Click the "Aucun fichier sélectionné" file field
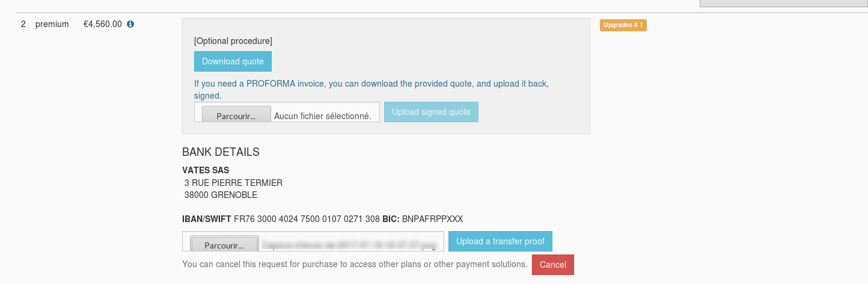 tap(322, 116)
